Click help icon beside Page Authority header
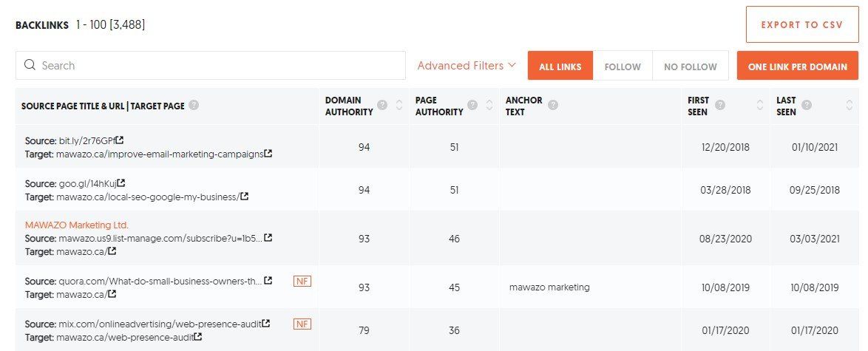 tap(472, 105)
